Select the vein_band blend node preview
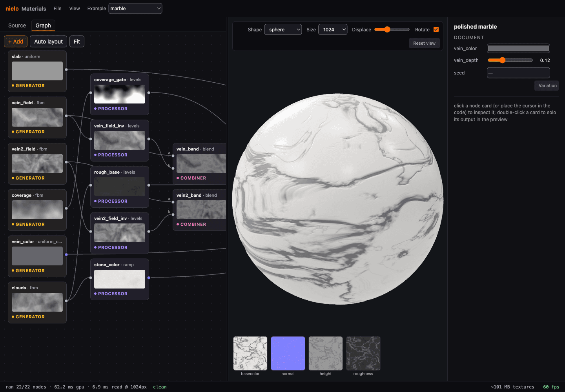The image size is (565, 392). pos(201,163)
